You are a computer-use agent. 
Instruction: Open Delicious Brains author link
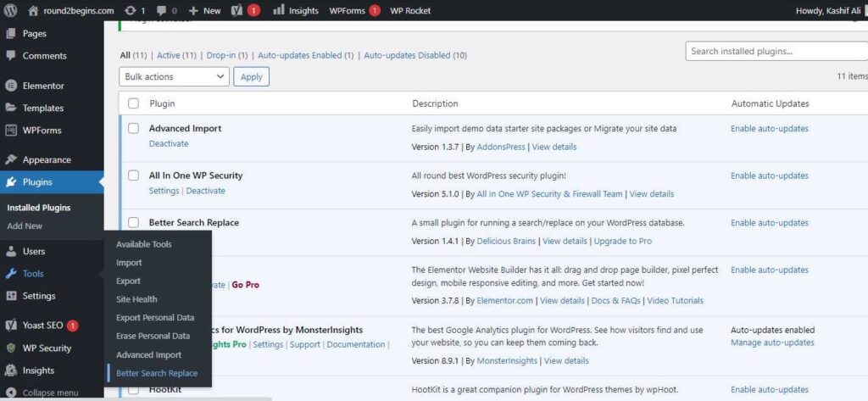tap(506, 241)
